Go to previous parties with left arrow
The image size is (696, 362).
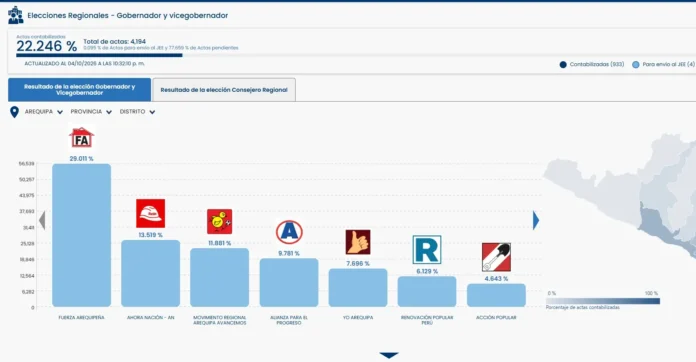click(x=42, y=220)
